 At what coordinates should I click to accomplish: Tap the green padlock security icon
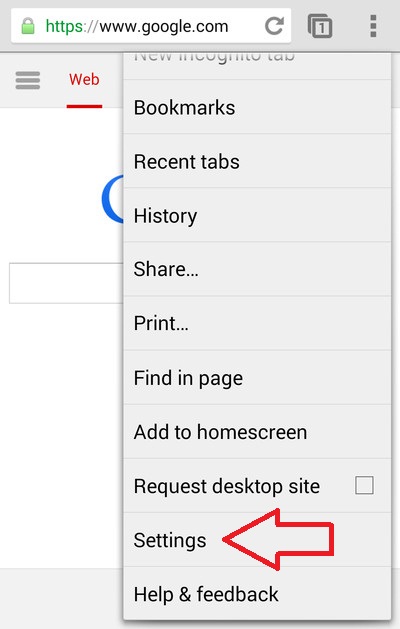coord(28,26)
